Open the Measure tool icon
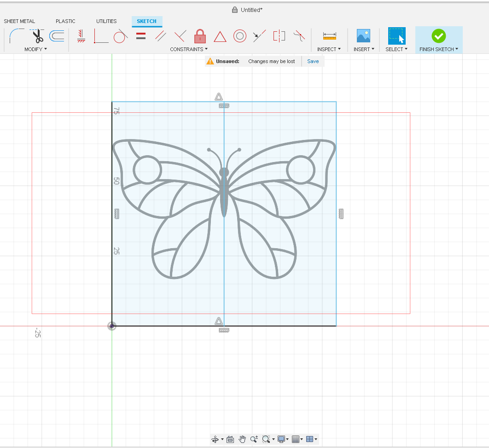This screenshot has width=489, height=448. [x=330, y=36]
